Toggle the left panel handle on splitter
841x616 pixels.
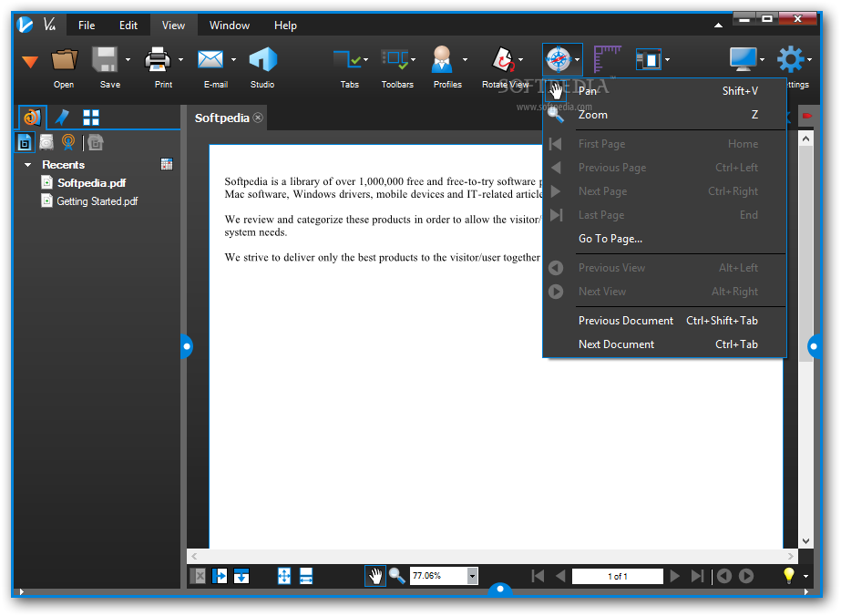[x=186, y=346]
